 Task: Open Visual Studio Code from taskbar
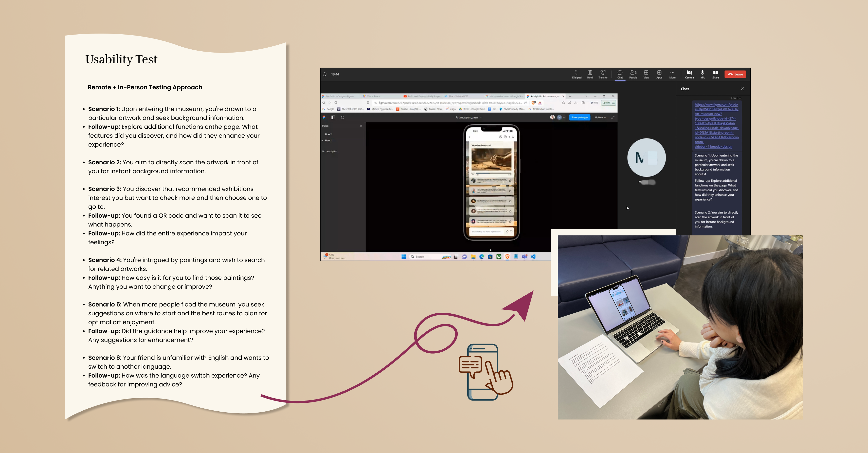(533, 257)
